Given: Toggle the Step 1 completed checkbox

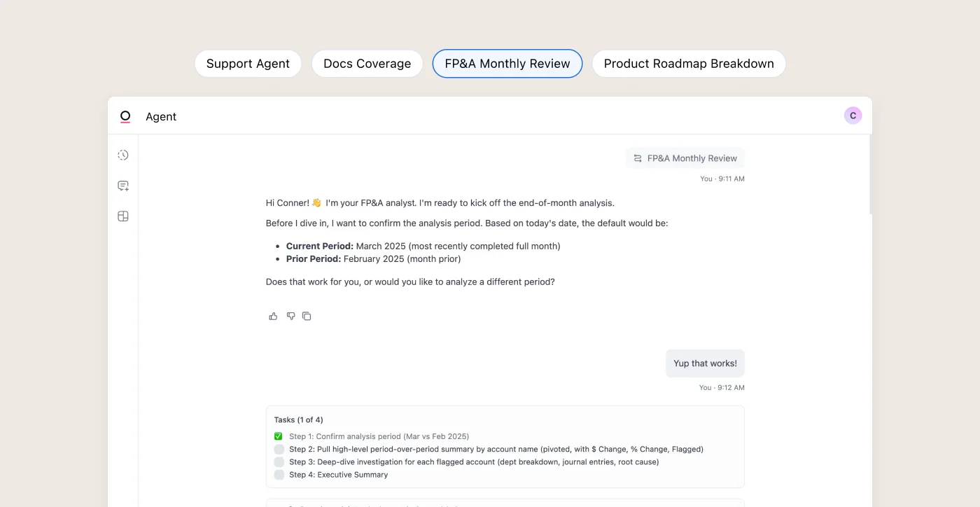Looking at the screenshot, I should pyautogui.click(x=279, y=436).
